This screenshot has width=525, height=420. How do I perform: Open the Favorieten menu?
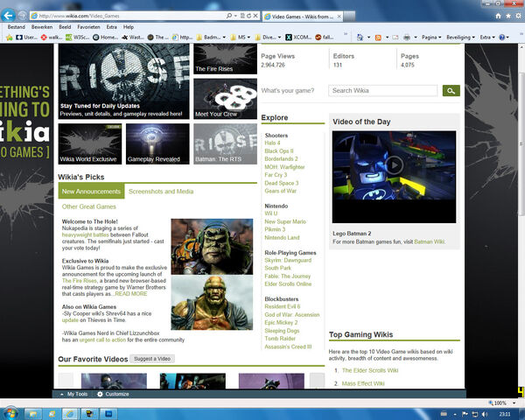click(88, 27)
